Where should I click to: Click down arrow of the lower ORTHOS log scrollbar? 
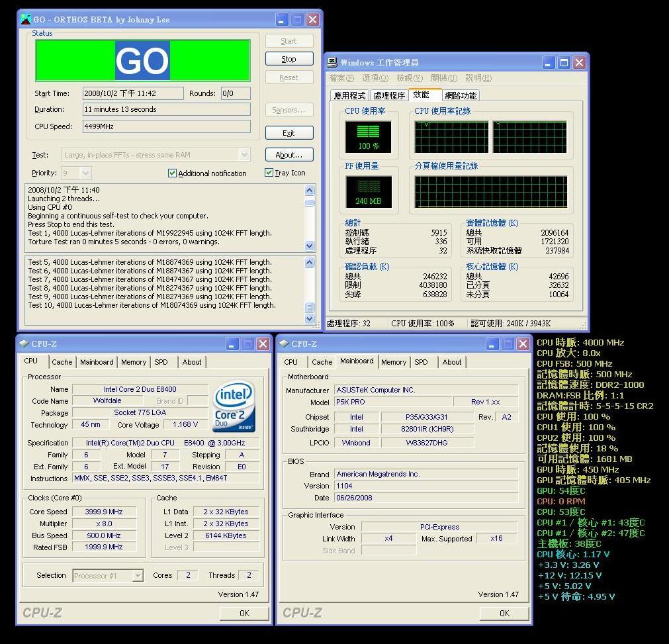(x=310, y=318)
